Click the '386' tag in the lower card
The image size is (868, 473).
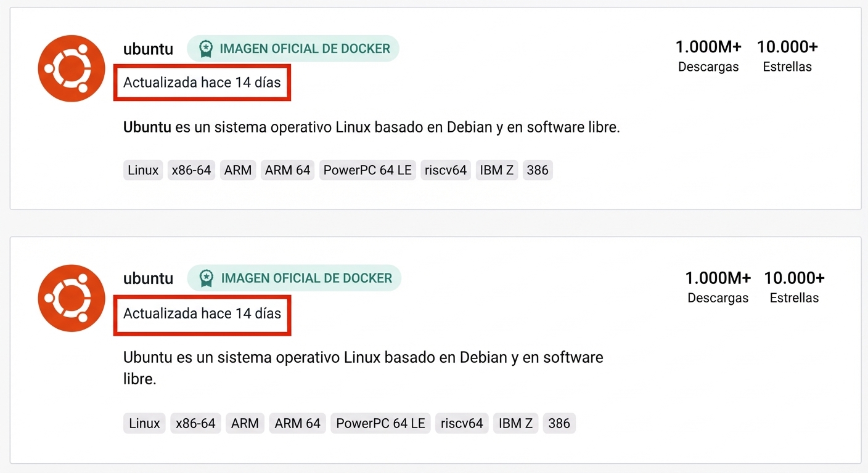click(x=559, y=423)
